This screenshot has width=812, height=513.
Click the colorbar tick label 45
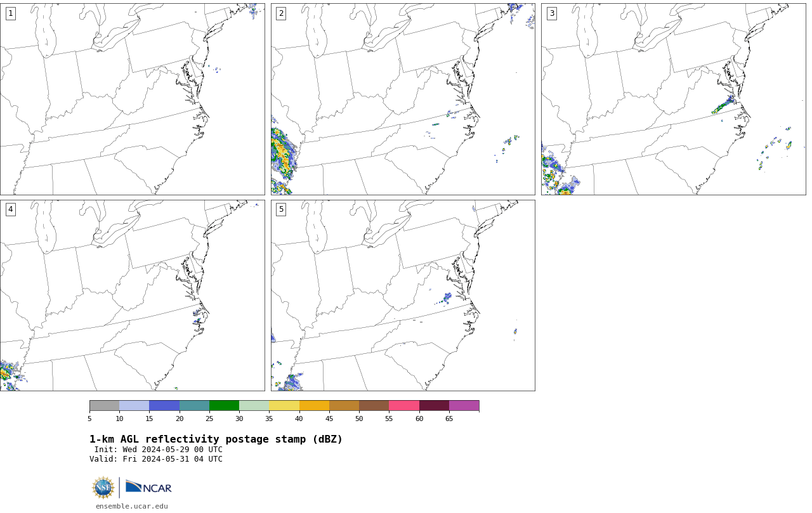click(329, 419)
